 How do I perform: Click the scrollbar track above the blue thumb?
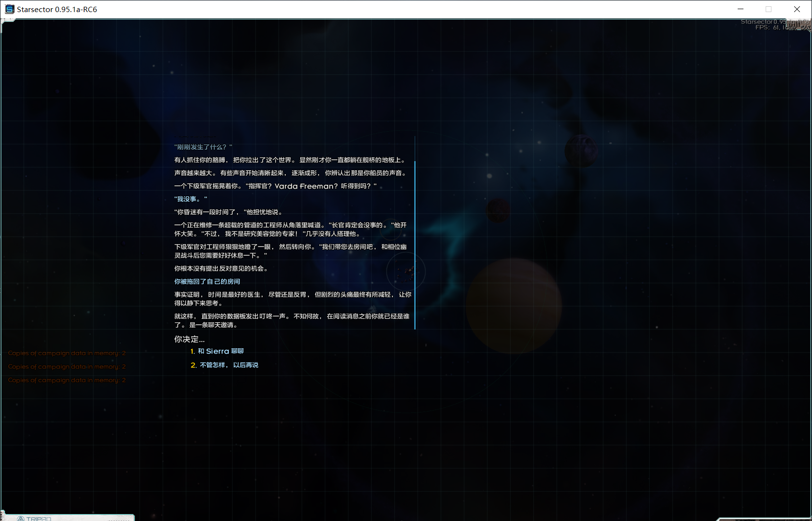415,148
